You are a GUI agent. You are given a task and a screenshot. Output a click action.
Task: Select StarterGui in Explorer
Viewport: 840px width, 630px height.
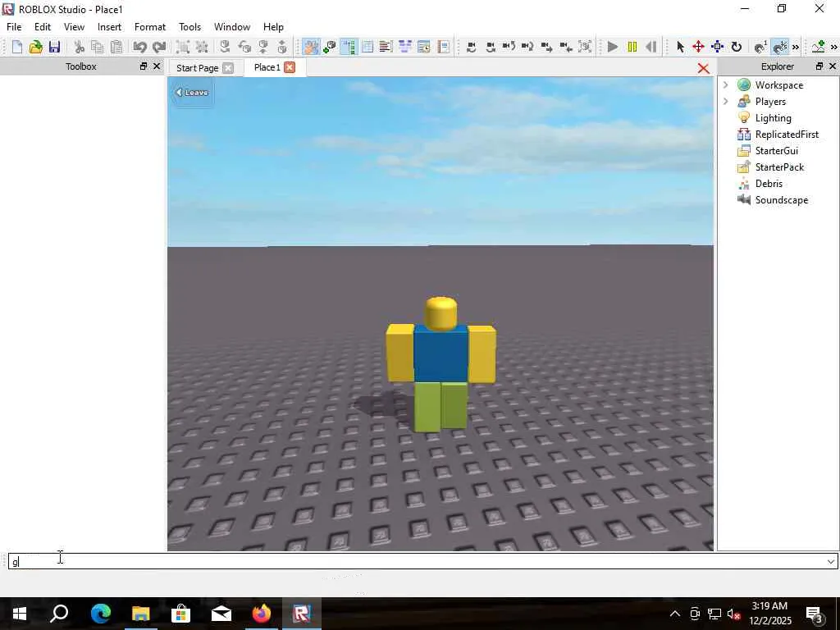[776, 151]
